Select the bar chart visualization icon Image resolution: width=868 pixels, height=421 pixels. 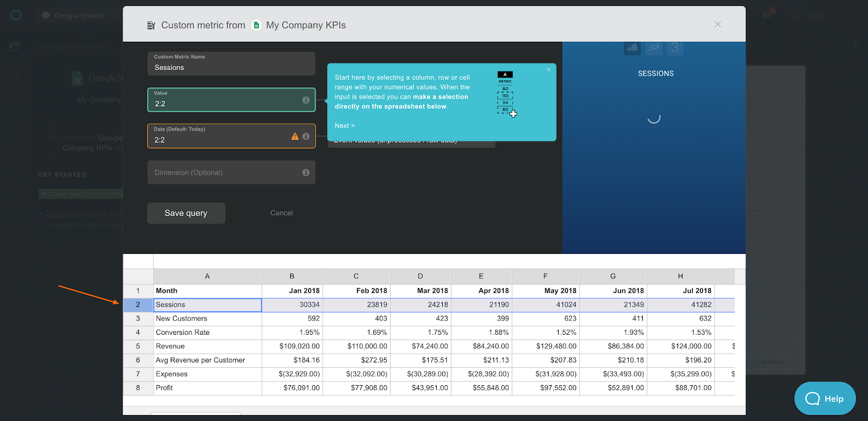point(633,48)
